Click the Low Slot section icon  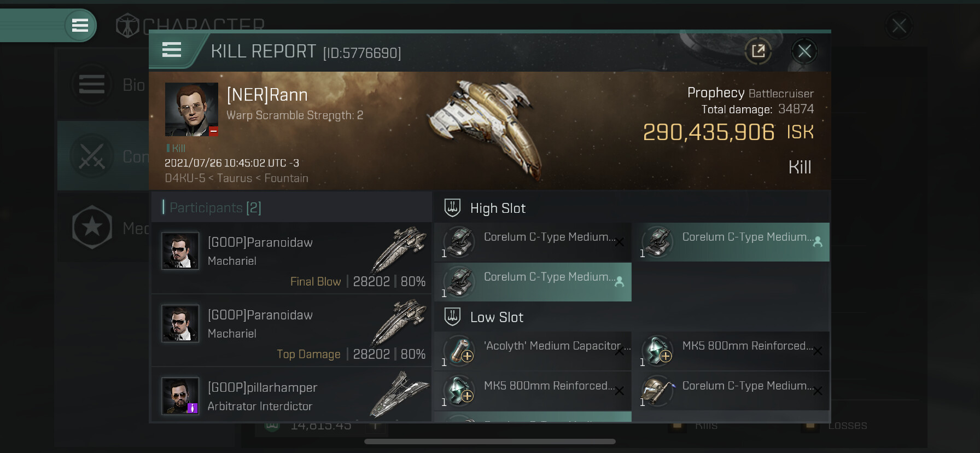(x=453, y=317)
